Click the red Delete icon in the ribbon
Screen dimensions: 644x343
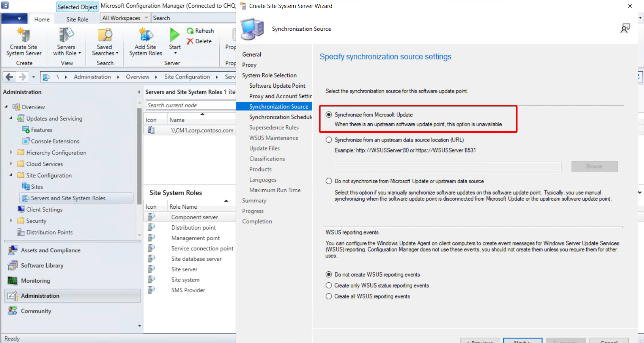pos(190,41)
